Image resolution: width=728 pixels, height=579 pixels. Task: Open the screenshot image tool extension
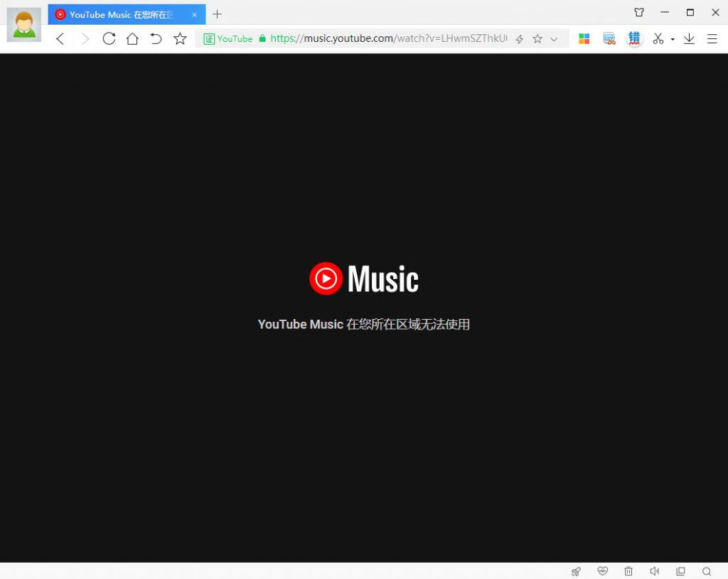(609, 38)
